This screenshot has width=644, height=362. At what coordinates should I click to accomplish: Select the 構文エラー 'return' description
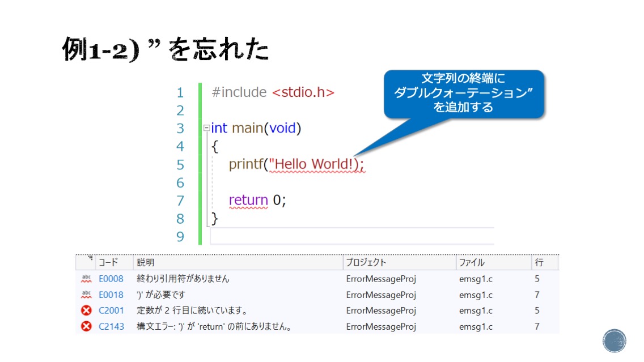click(x=214, y=327)
